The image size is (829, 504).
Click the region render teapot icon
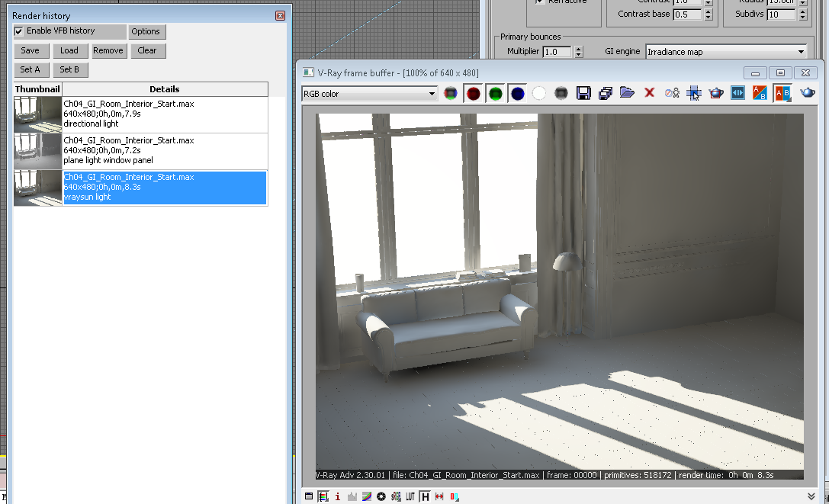pos(716,94)
